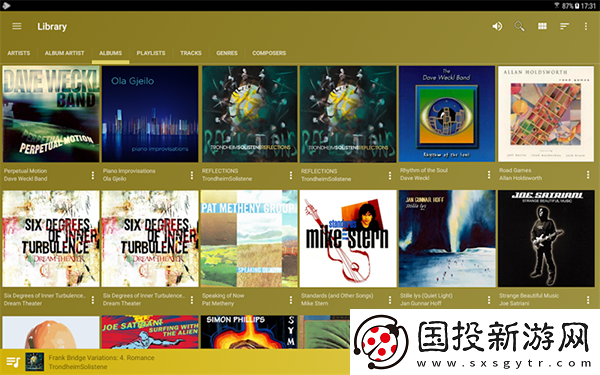Select the 'Allan Holdsworth' artist text
The width and height of the screenshot is (600, 375).
pos(520,178)
